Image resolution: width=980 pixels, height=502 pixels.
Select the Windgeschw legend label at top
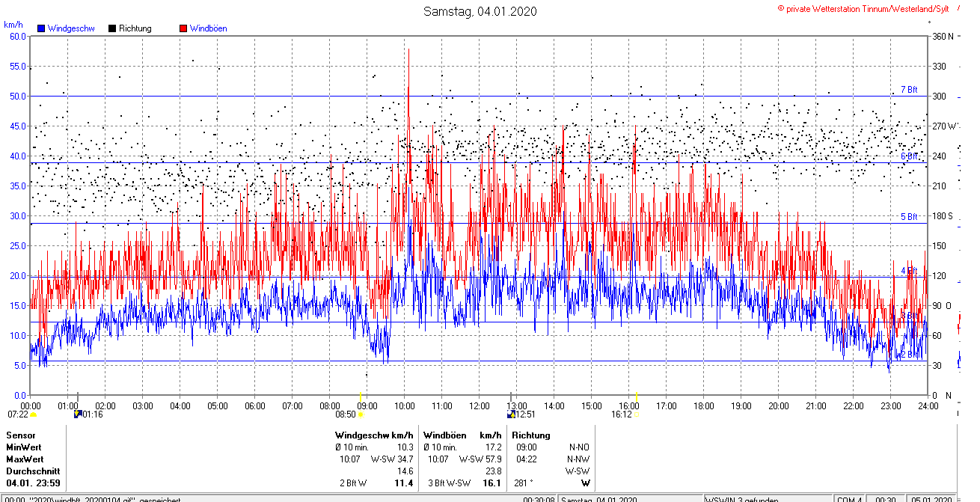[x=70, y=28]
